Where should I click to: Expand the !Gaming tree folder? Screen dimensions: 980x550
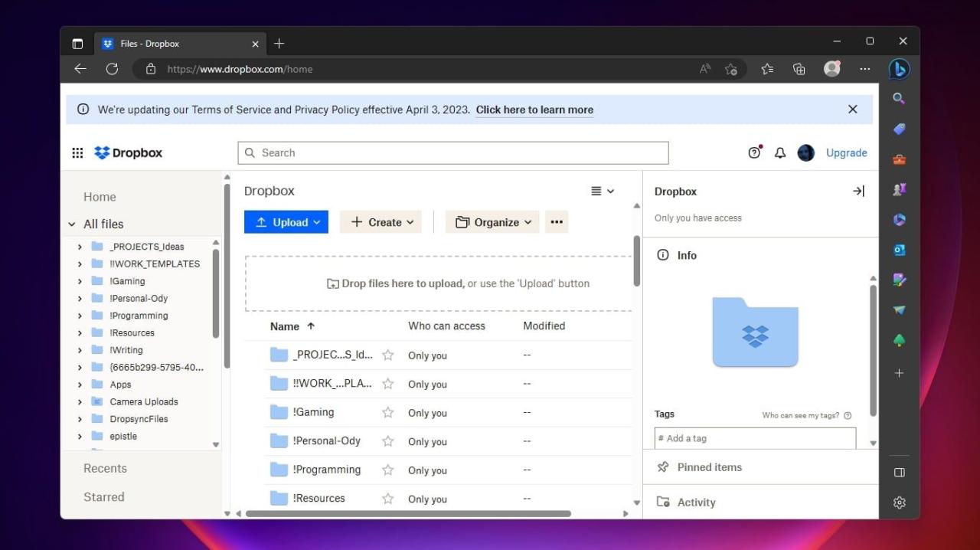(80, 281)
